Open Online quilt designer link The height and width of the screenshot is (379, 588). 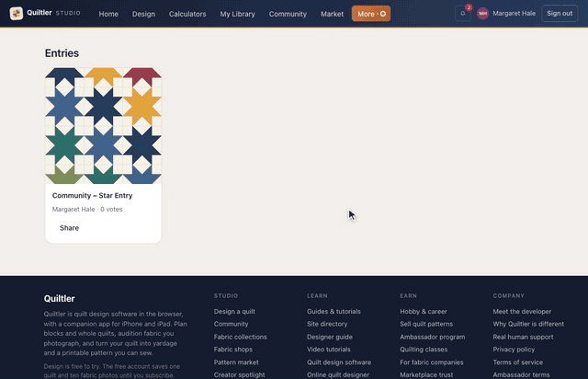pyautogui.click(x=338, y=374)
